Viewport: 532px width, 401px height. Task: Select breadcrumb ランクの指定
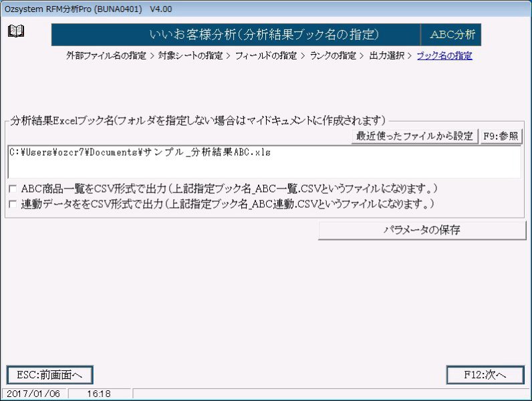pos(333,55)
